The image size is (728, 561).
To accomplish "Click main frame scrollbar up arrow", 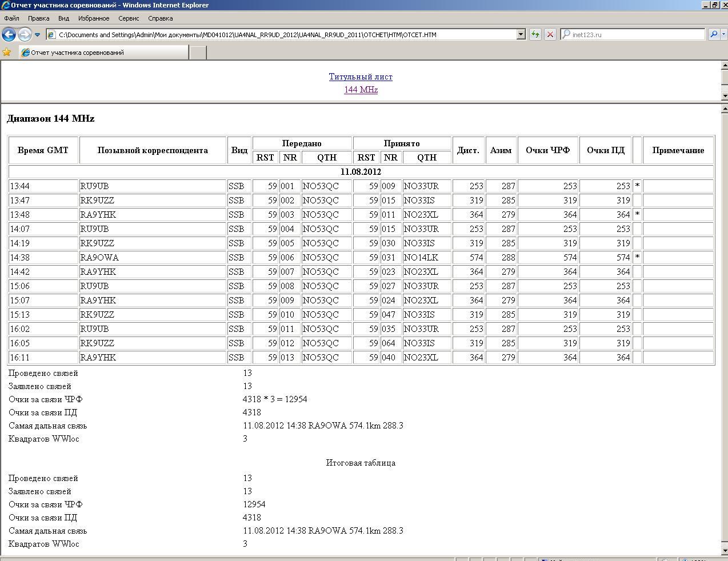I will pyautogui.click(x=724, y=109).
